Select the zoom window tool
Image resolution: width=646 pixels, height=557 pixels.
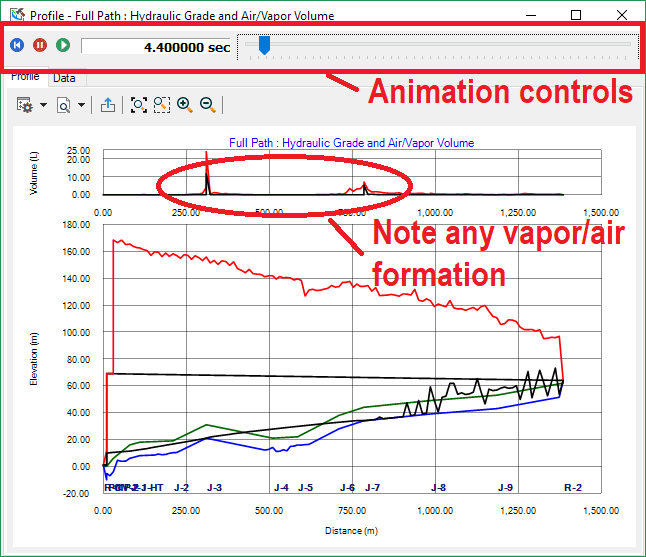tap(162, 105)
